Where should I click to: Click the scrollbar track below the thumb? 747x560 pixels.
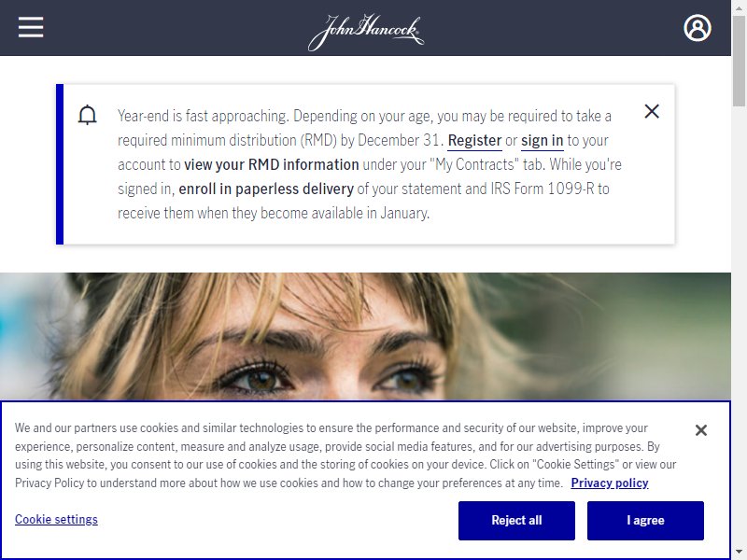click(x=739, y=324)
